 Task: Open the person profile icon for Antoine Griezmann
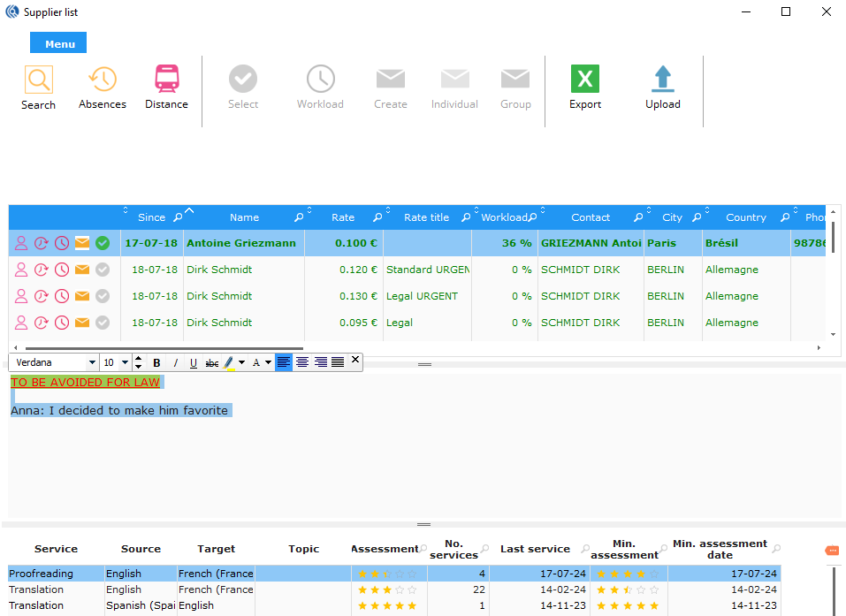[x=21, y=243]
